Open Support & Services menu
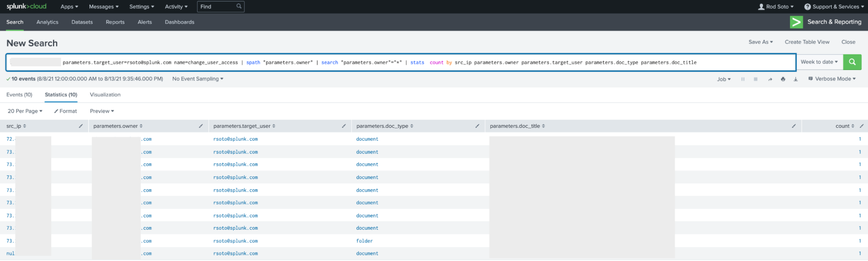 (834, 7)
